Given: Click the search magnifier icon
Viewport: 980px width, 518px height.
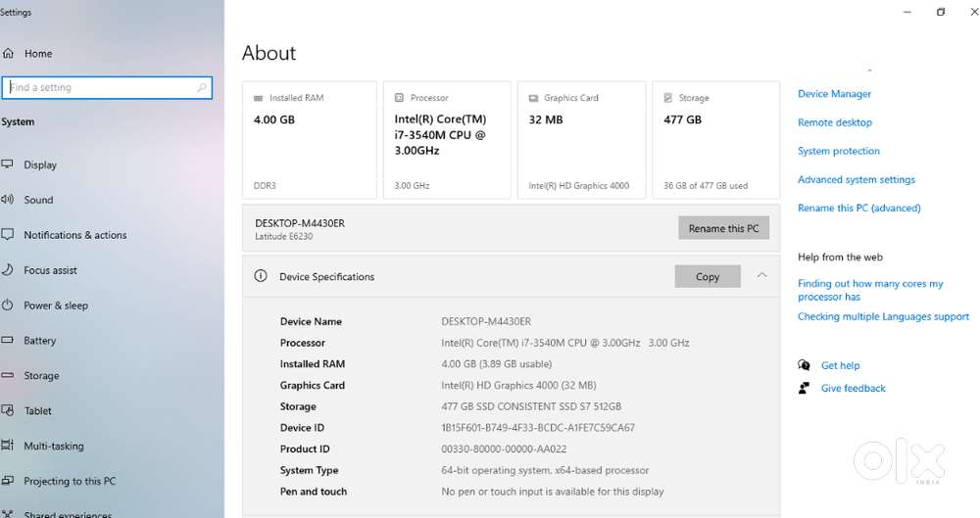Looking at the screenshot, I should pyautogui.click(x=202, y=87).
